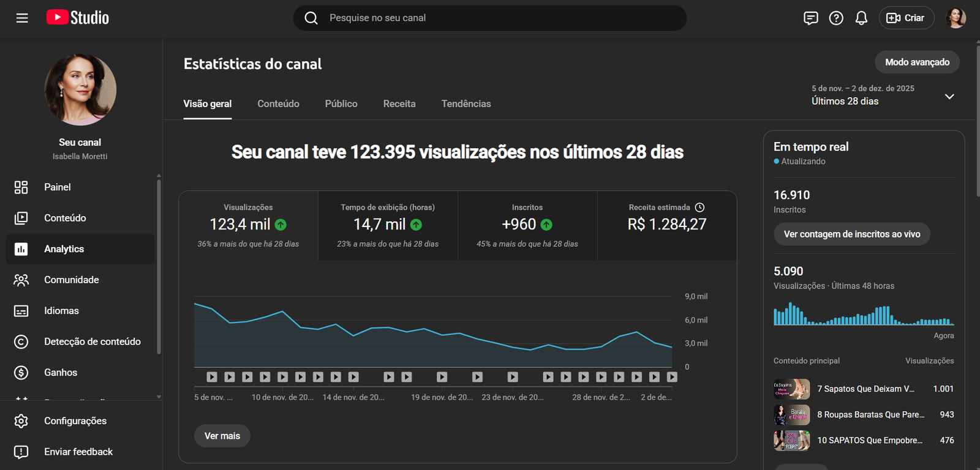
Task: Open thumbnail of 7 Sapatos Que Deixam video
Action: [792, 389]
